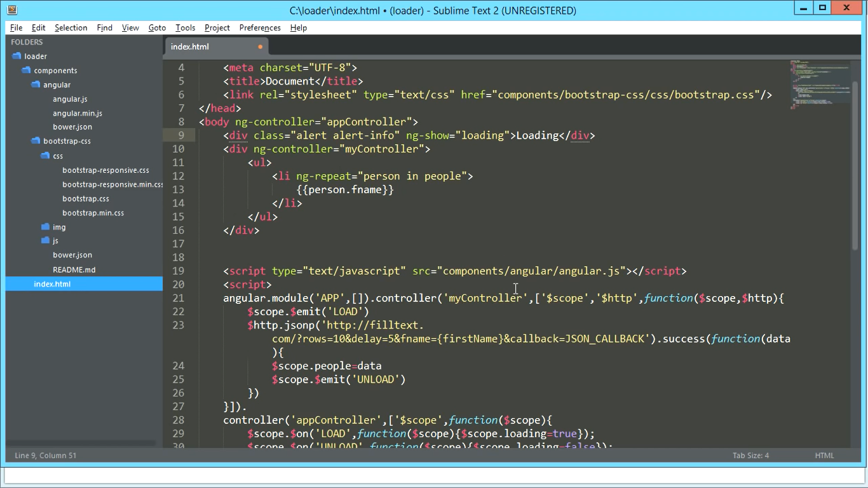Screen dimensions: 868x488
Task: Click the img folder icon
Action: pyautogui.click(x=45, y=226)
